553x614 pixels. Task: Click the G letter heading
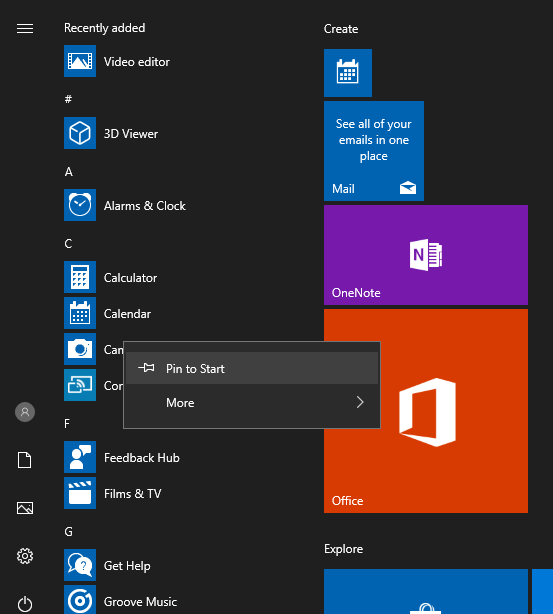pyautogui.click(x=69, y=532)
